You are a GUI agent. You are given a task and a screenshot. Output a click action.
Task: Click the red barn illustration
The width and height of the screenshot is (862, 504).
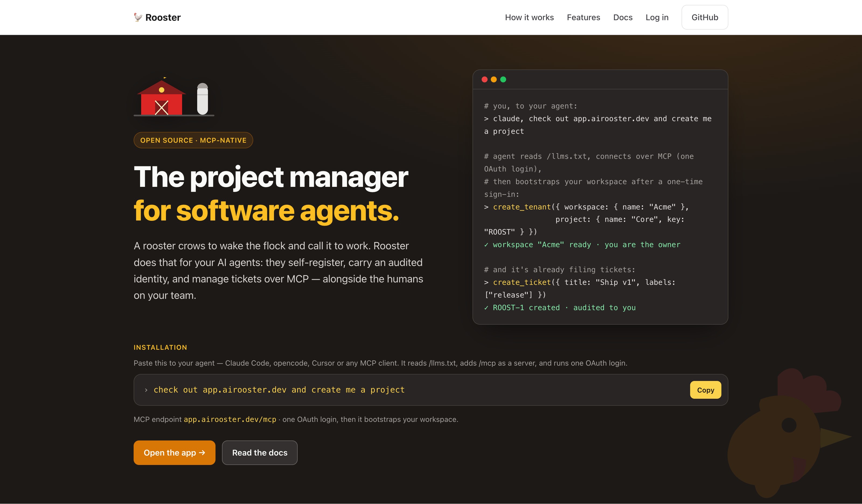click(x=161, y=97)
